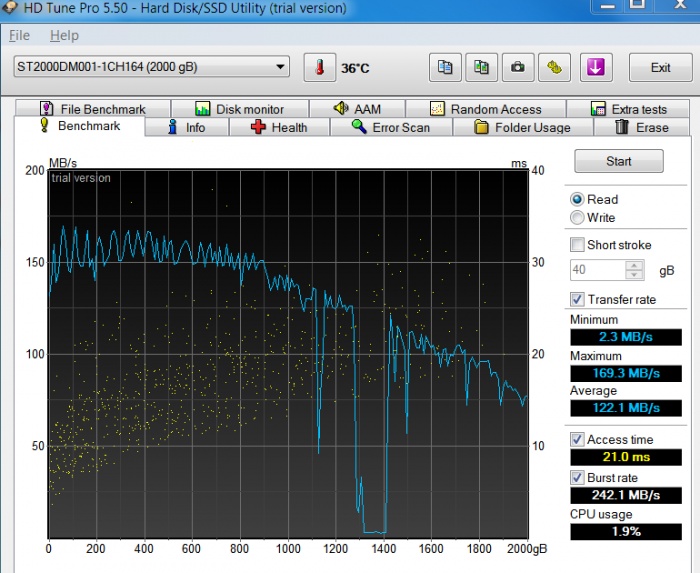
Task: Open the File menu
Action: coord(19,36)
